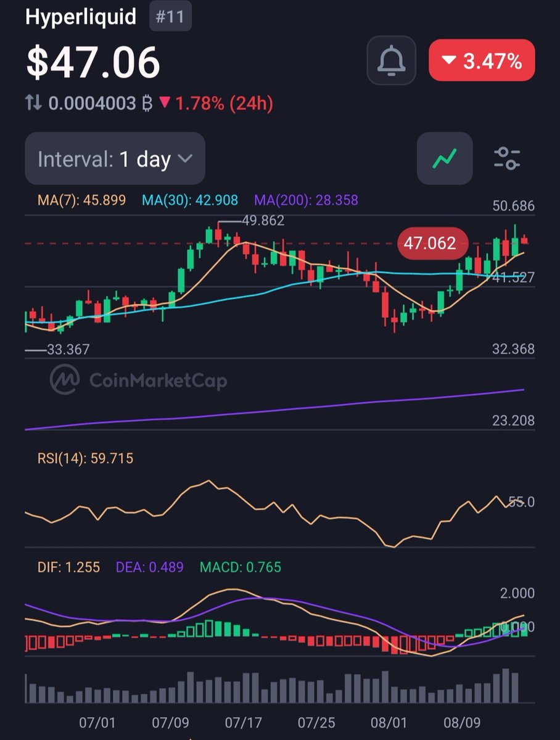
Task: Tap the MACD: 0.765 label
Action: (x=240, y=567)
